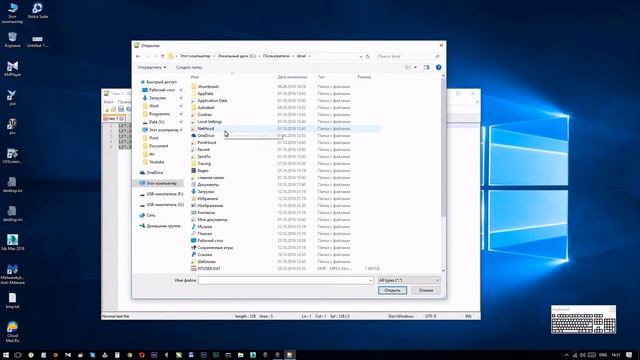The image size is (640, 360).
Task: Select OneDrive in the navigation pane
Action: (x=151, y=173)
